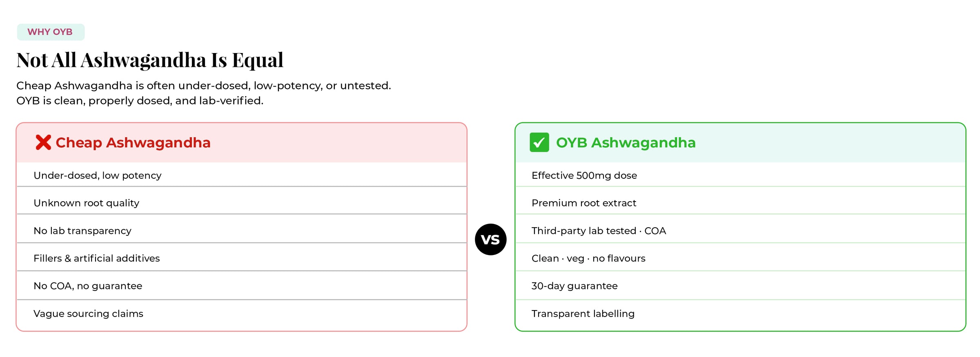Click the black VS circle badge
The image size is (980, 357).
pos(490,239)
